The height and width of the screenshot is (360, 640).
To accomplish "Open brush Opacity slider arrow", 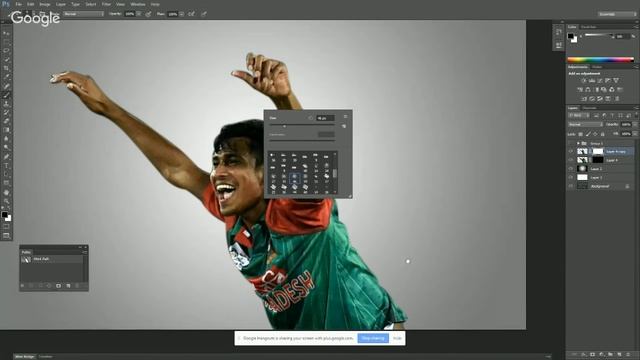I will point(138,14).
